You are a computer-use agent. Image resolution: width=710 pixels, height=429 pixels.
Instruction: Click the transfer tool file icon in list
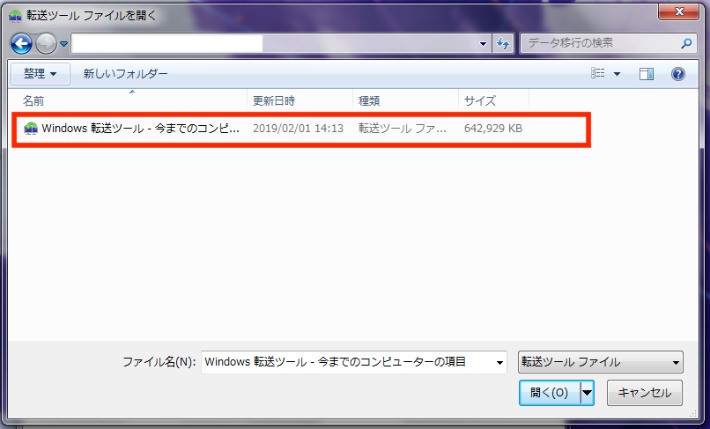coord(30,129)
